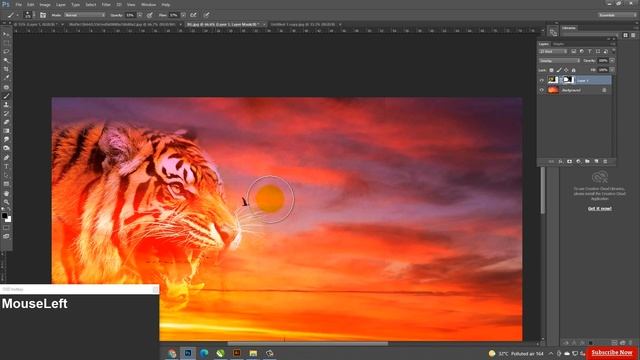Select the Rectangular Marquee tool

coord(6,43)
